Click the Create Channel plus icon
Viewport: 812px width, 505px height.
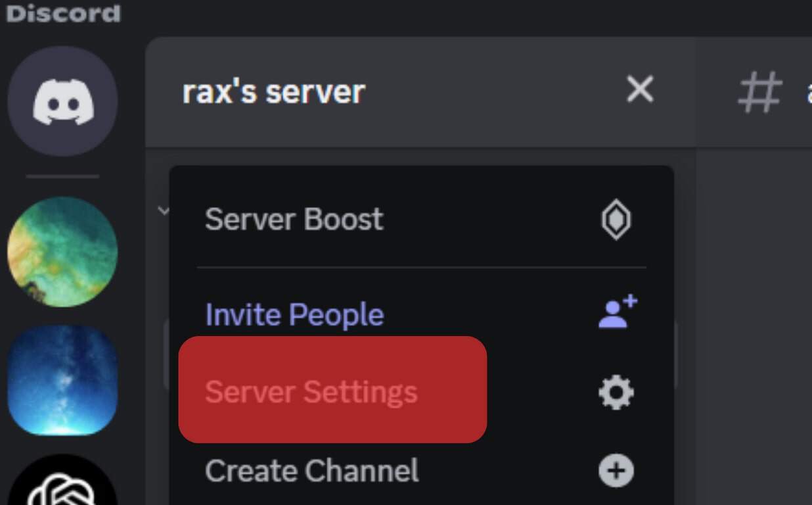[x=616, y=470]
